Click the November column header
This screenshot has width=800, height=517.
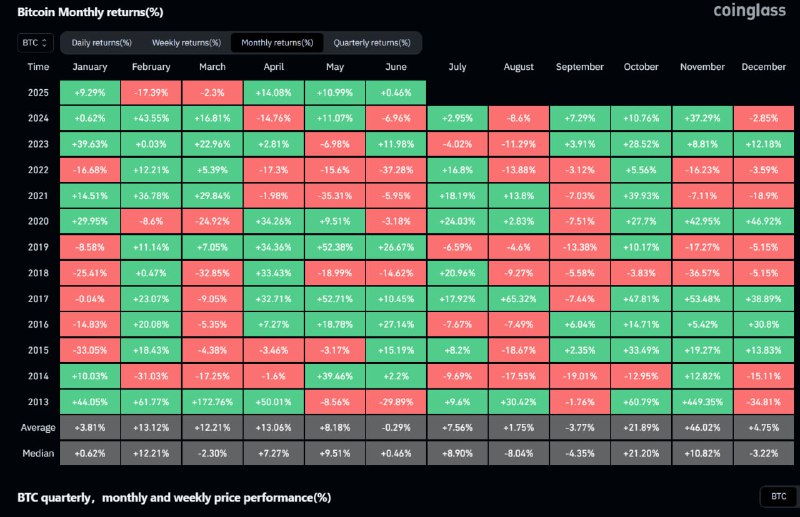702,67
